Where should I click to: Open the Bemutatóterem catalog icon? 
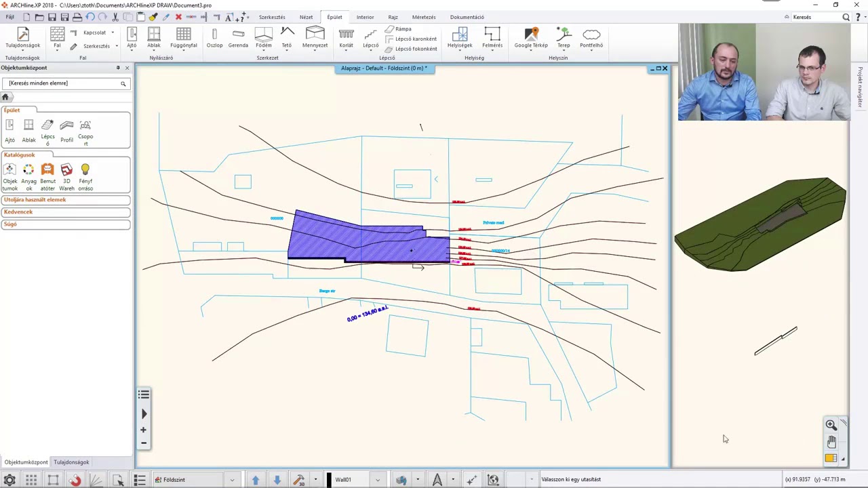tap(47, 177)
